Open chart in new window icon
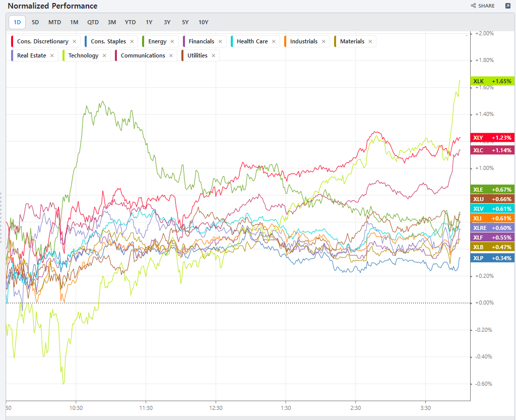This screenshot has height=420, width=516. click(x=507, y=6)
